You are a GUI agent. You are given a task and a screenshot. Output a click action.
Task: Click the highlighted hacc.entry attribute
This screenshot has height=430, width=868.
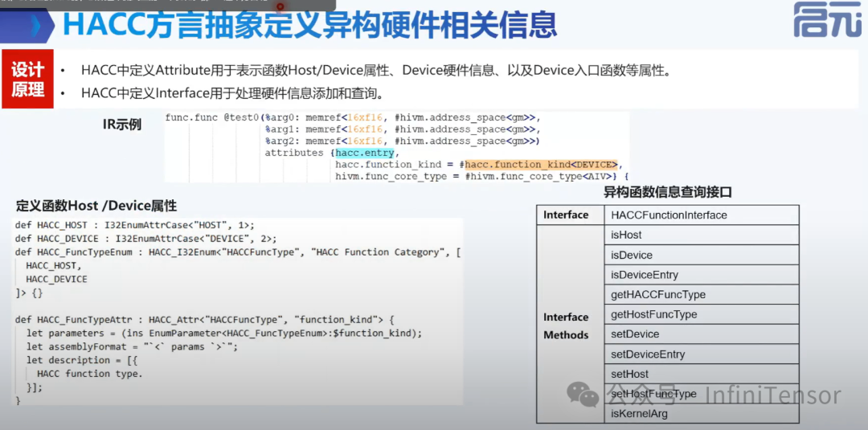364,153
